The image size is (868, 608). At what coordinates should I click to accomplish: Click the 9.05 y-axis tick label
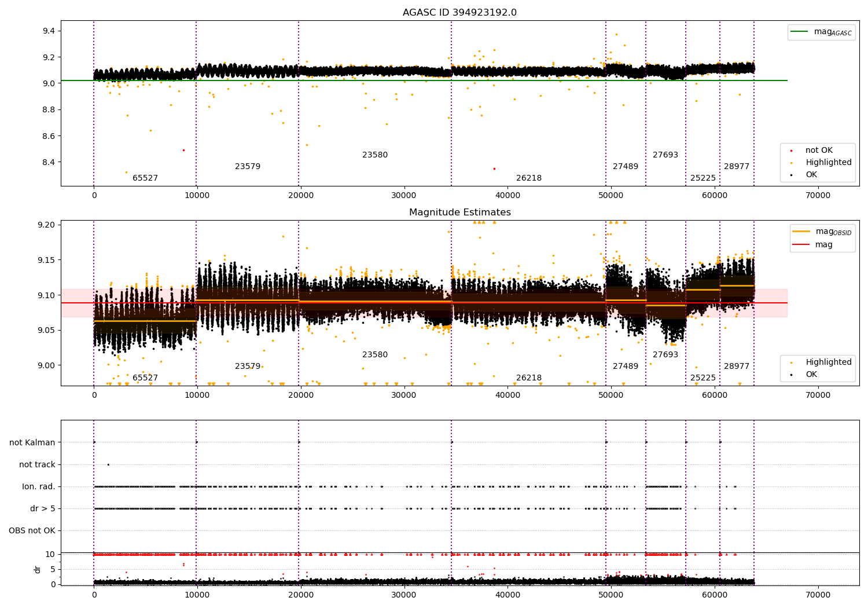click(x=47, y=331)
